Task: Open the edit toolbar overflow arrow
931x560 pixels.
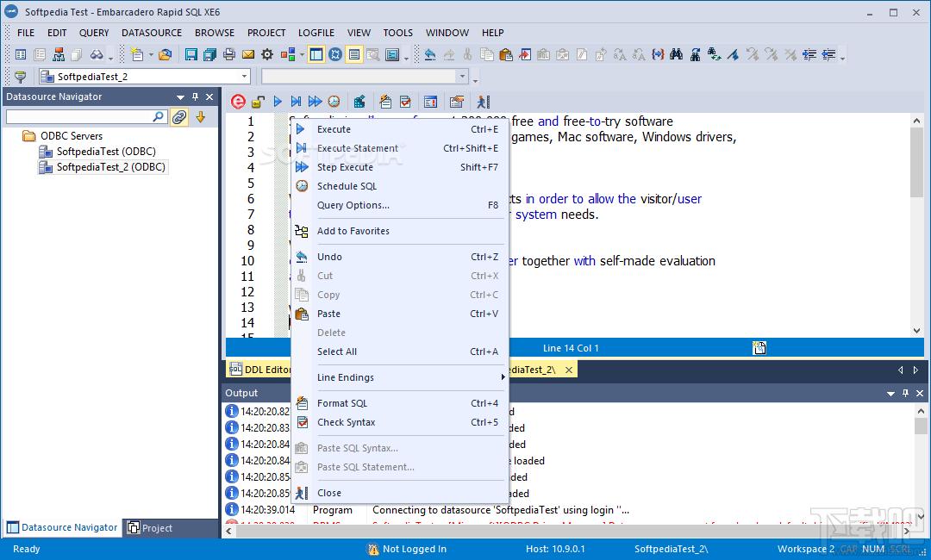Action: (x=842, y=58)
